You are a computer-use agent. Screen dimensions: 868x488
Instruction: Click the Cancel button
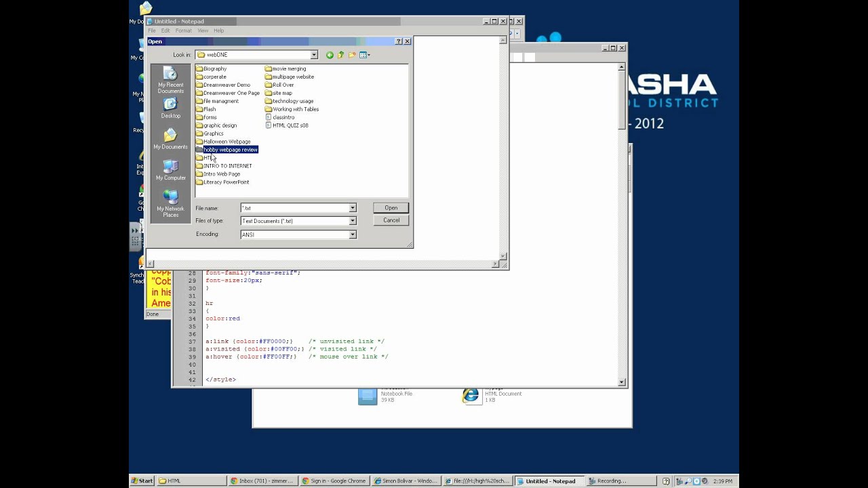[391, 220]
